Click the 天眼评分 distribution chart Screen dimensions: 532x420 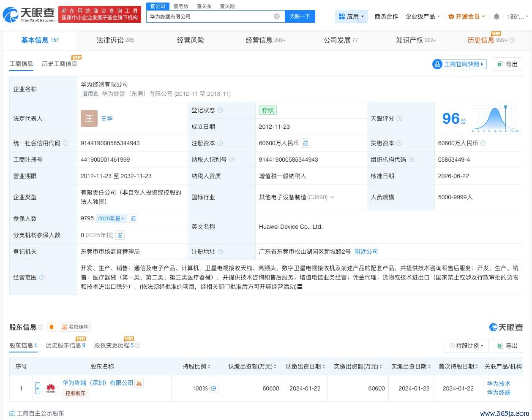click(495, 119)
